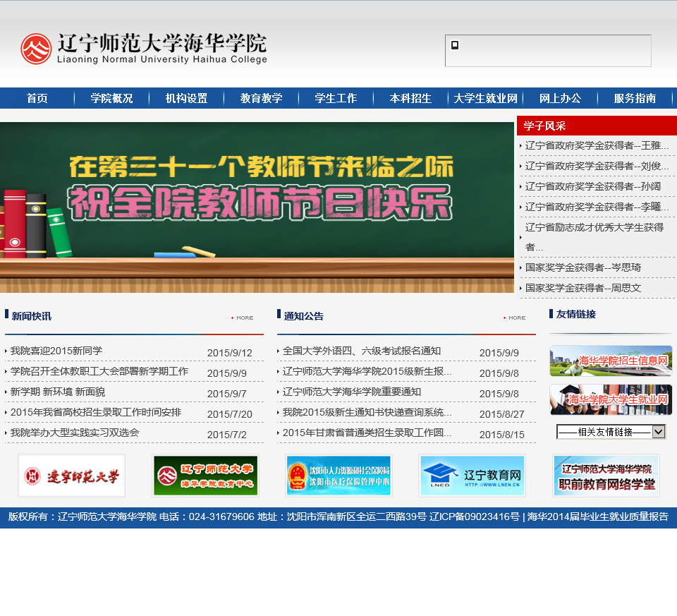Select 本科招生 in the navigation bar

(x=410, y=98)
